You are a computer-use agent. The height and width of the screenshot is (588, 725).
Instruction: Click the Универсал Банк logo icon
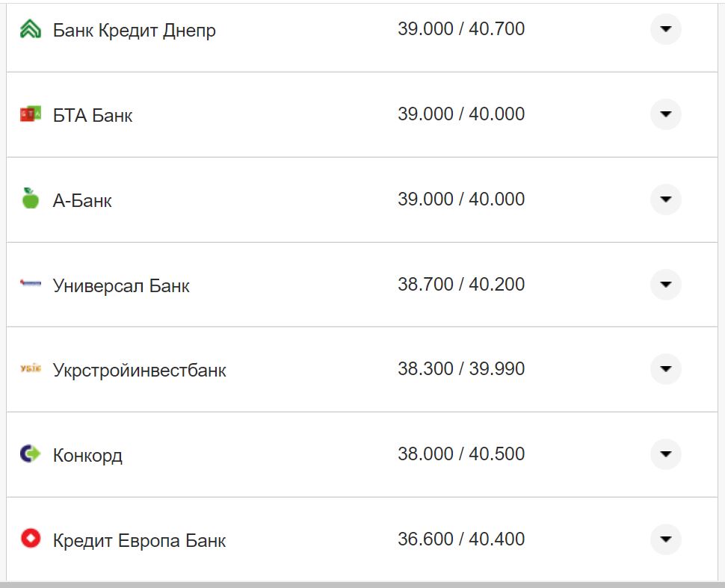31,284
